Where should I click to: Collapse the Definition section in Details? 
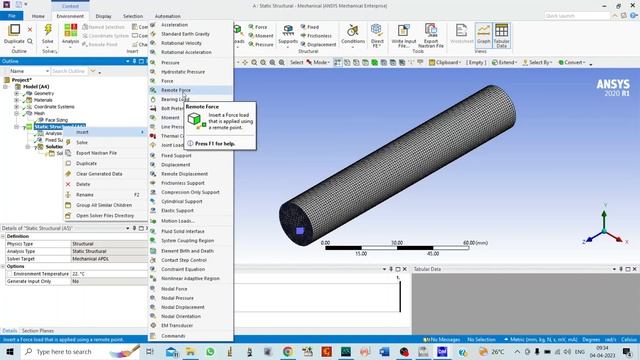click(x=3, y=236)
